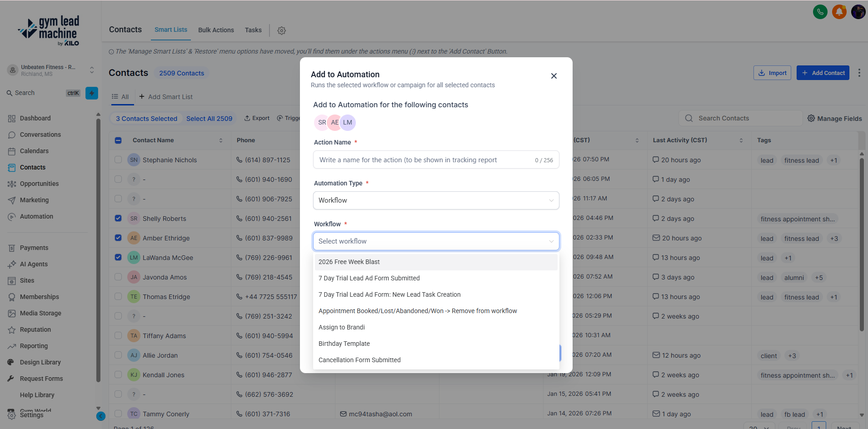The image size is (868, 429).
Task: Select Cancellation Form Submitted workflow
Action: pos(436,360)
